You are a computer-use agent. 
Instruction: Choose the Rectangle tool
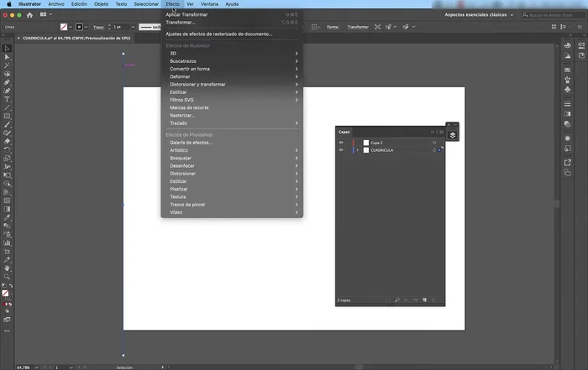click(7, 116)
